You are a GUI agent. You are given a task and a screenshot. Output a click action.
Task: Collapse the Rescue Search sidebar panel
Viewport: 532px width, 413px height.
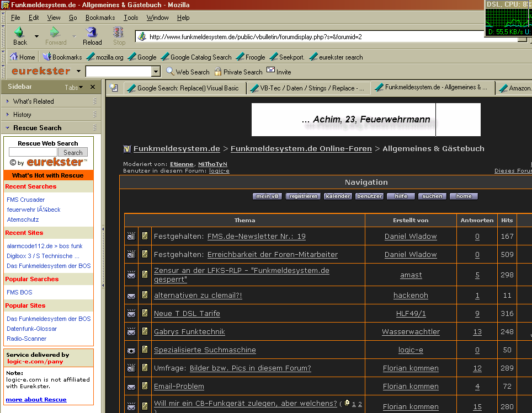8,128
